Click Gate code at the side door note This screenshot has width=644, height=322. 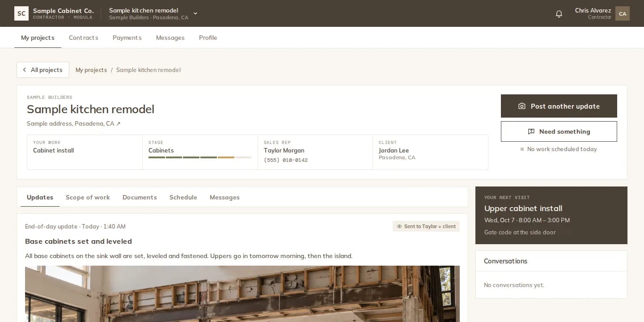[x=520, y=233]
